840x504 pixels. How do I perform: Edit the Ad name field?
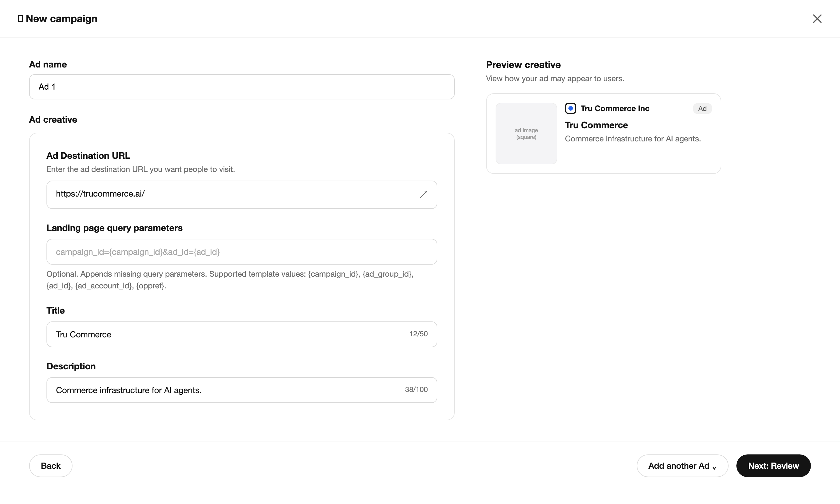(x=242, y=87)
